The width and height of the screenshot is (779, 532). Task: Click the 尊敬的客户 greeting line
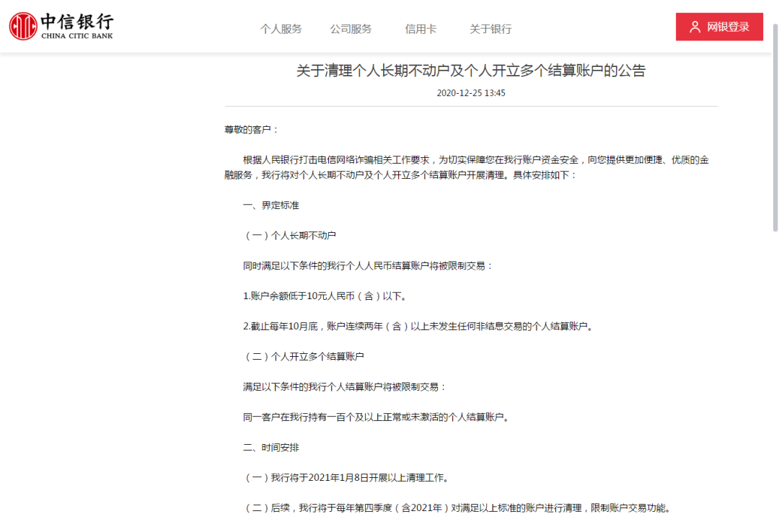251,130
